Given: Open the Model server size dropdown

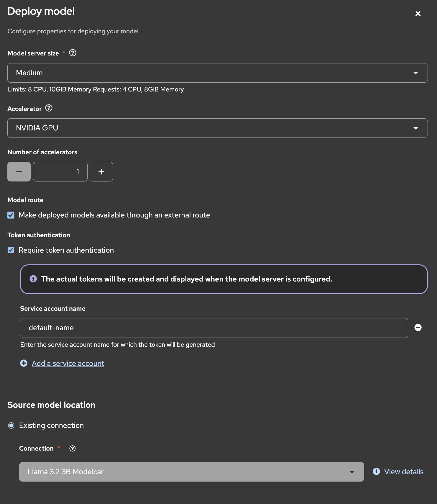Looking at the screenshot, I should click(x=217, y=73).
